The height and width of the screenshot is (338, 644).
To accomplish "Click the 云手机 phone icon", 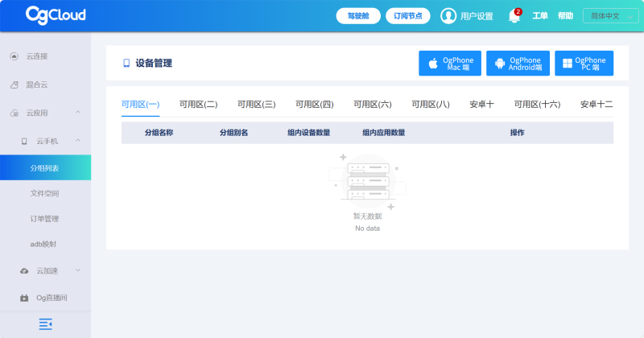I will pos(24,142).
